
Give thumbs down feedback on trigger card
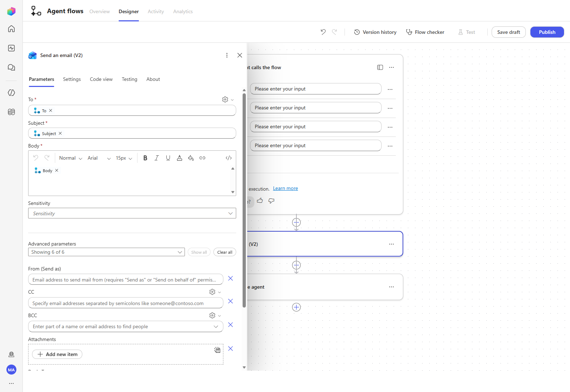pyautogui.click(x=271, y=201)
